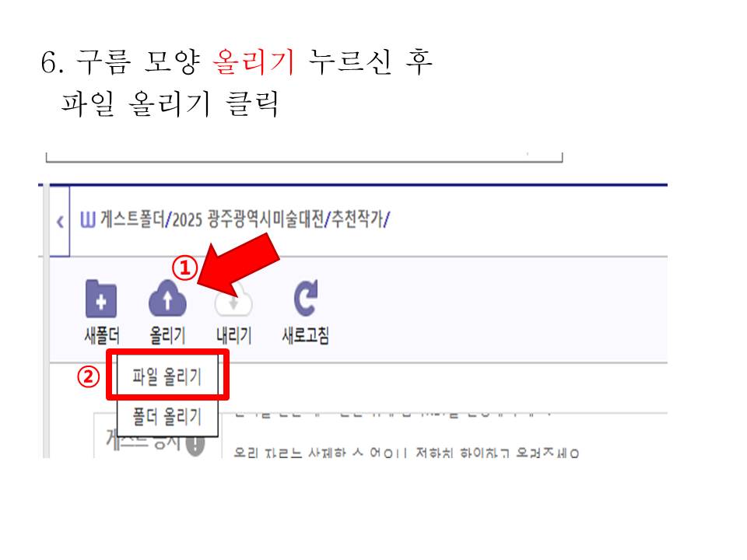Click the exclamation icon next to 게스트 공지
This screenshot has width=747, height=560.
(195, 445)
